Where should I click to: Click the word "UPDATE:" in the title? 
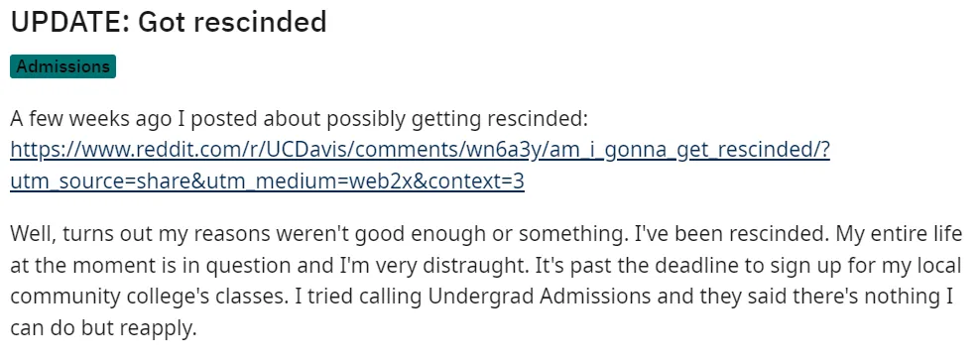point(70,23)
